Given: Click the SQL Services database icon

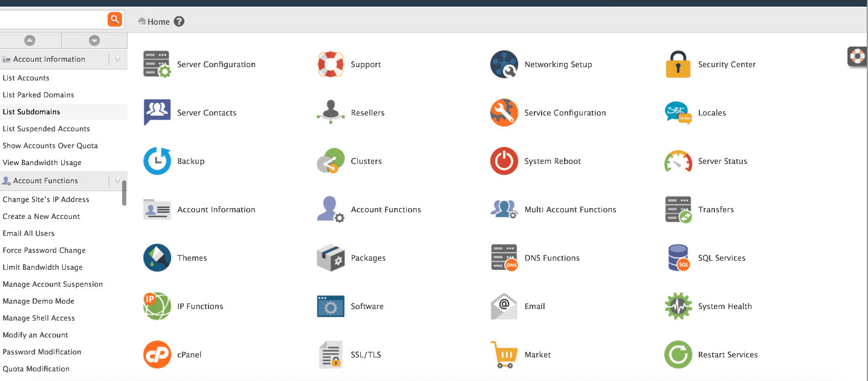Looking at the screenshot, I should (678, 258).
